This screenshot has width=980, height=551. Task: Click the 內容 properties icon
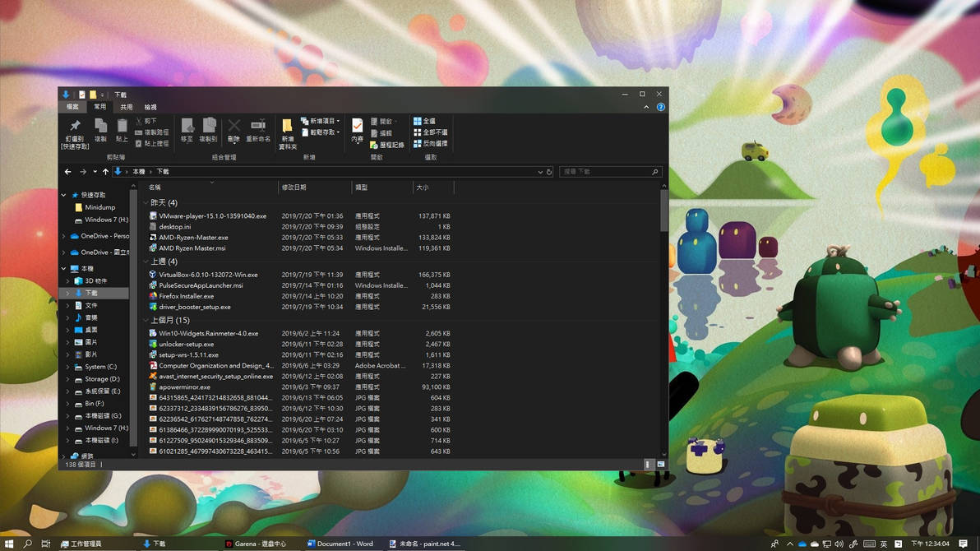(x=357, y=126)
